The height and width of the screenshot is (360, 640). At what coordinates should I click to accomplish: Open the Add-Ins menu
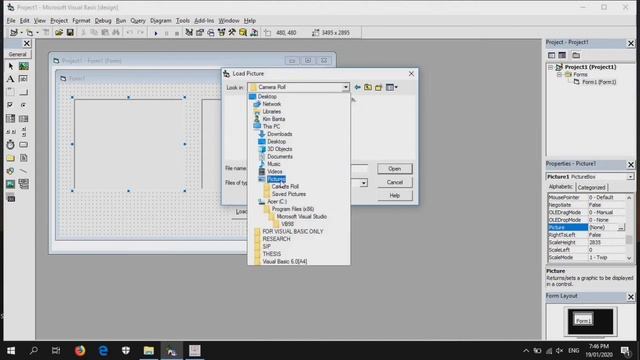click(x=204, y=20)
